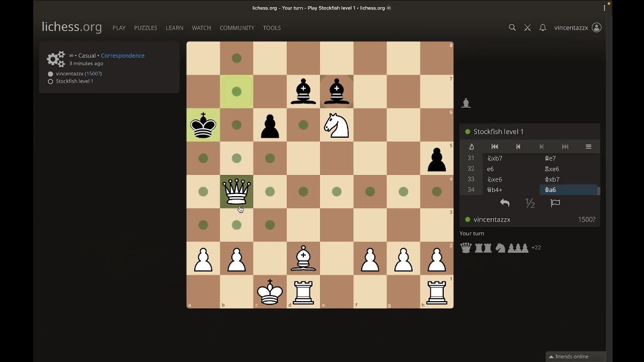
Task: Offer a draw with the ½ icon
Action: coord(530,203)
